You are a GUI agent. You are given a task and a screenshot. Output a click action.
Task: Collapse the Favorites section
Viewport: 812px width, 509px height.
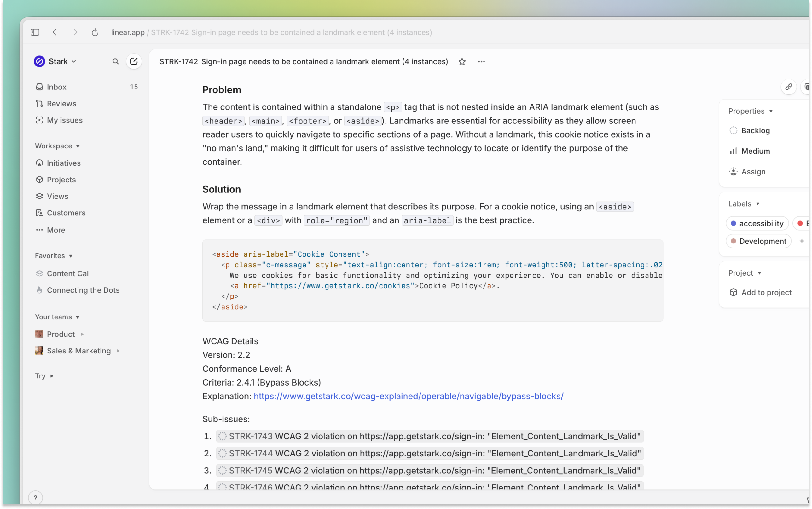tap(54, 256)
